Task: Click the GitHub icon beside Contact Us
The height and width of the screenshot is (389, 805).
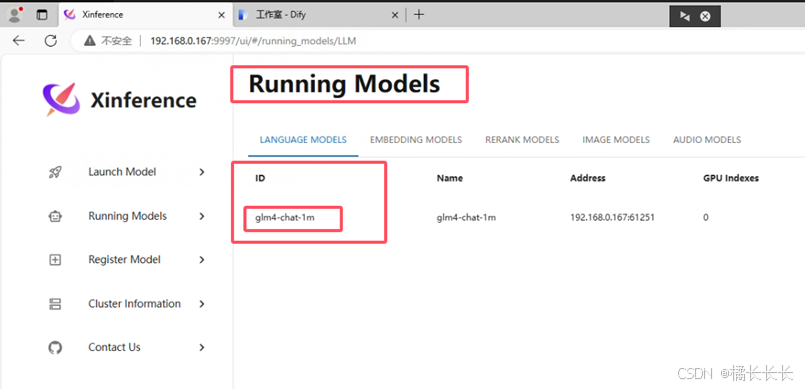Action: coord(55,348)
